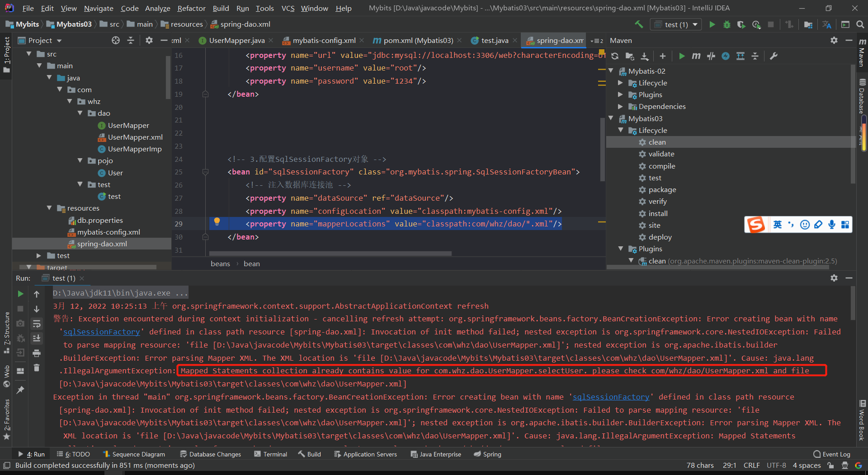Open Search Everywhere magnifier icon
Image resolution: width=868 pixels, height=475 pixels.
pyautogui.click(x=860, y=24)
